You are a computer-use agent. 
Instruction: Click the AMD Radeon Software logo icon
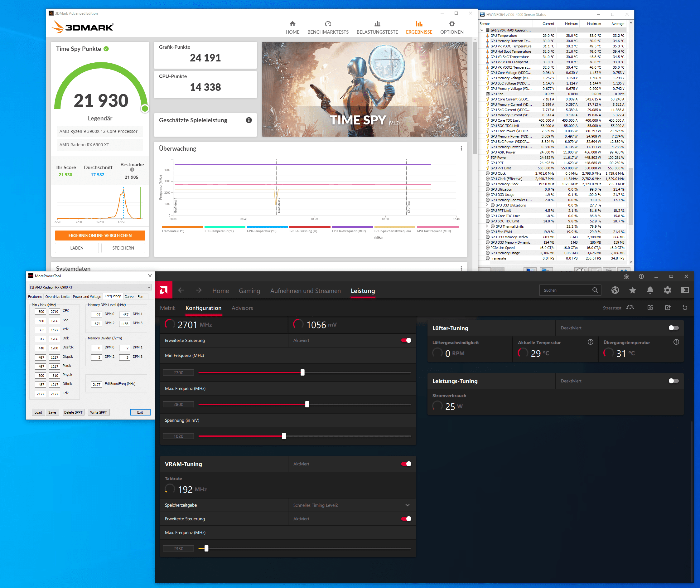(164, 290)
